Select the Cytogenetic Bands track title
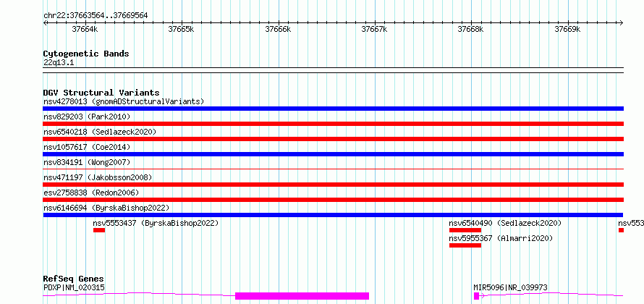 (86, 54)
